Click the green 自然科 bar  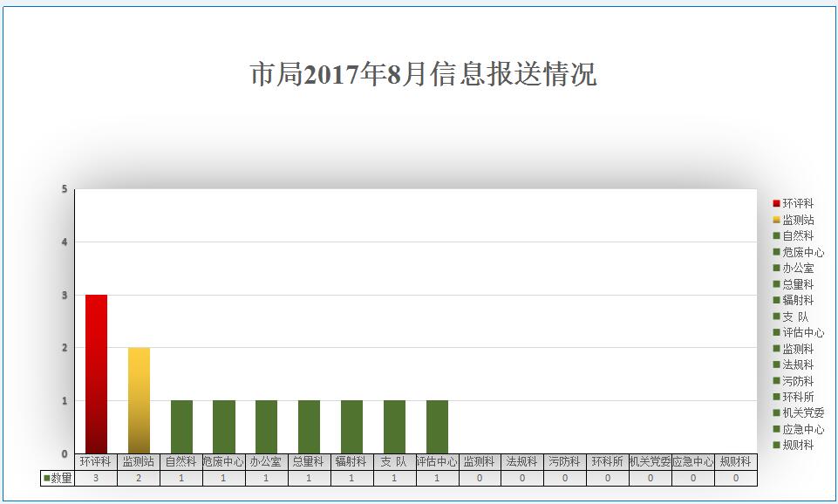click(x=181, y=426)
